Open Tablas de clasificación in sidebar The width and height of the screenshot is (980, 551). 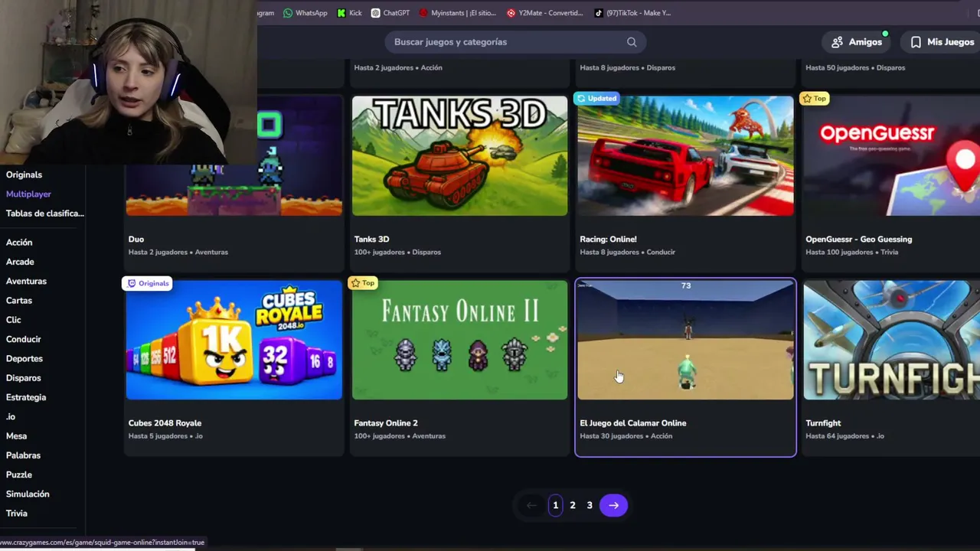point(45,213)
